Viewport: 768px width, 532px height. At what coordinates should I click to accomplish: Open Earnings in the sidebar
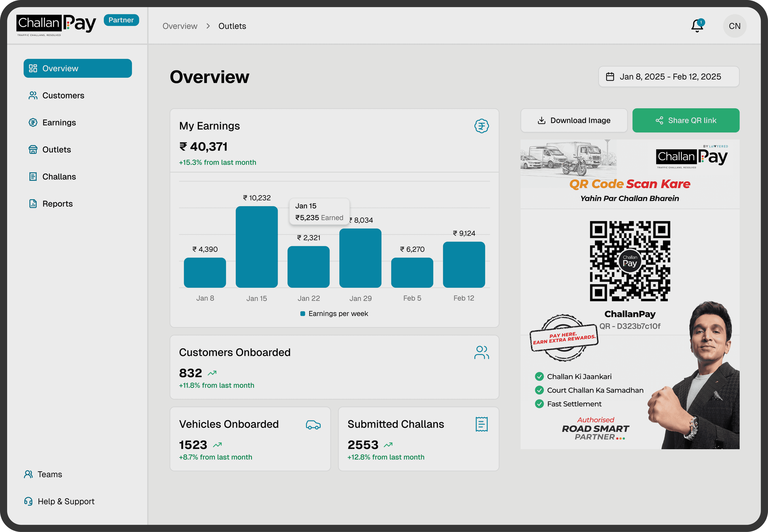59,123
